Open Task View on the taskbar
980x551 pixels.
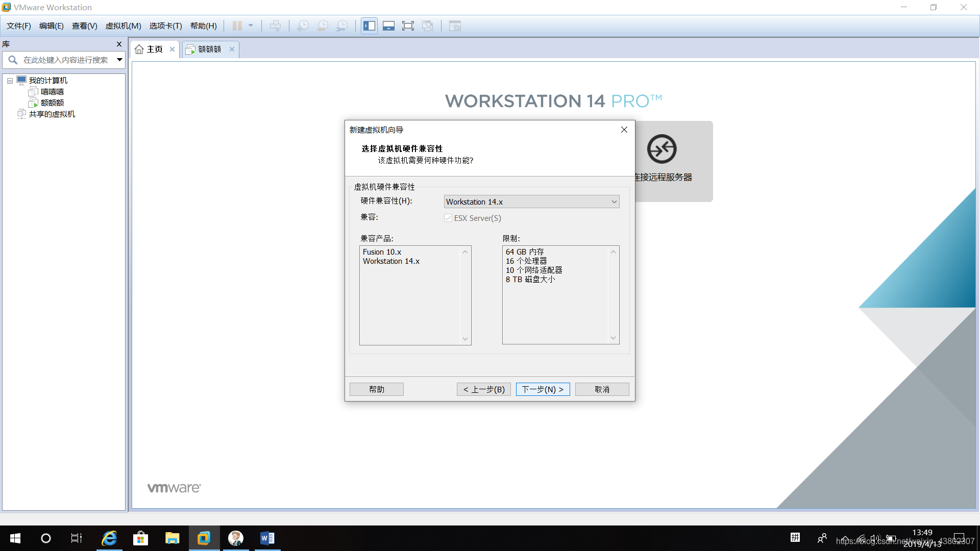[x=77, y=538]
